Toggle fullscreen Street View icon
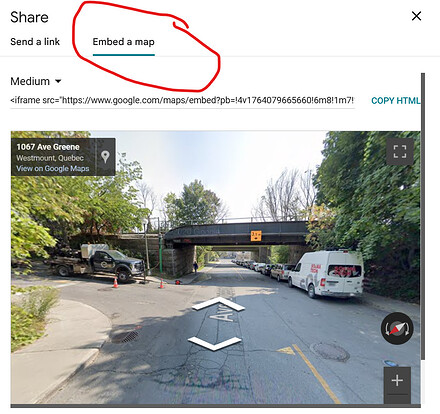Viewport: 440px width, 414px height. click(x=400, y=152)
